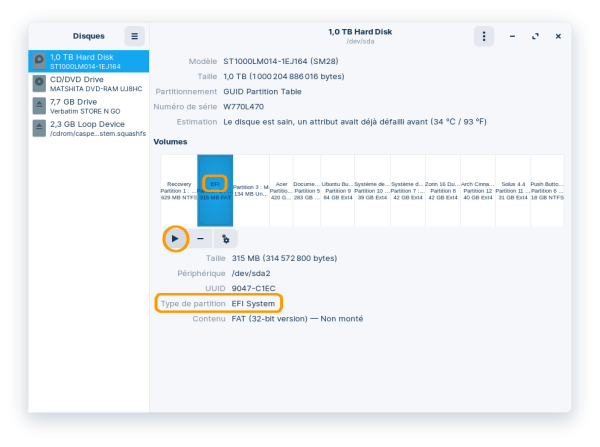600x447 pixels.
Task: Open the drive options three-dot menu
Action: [x=484, y=35]
